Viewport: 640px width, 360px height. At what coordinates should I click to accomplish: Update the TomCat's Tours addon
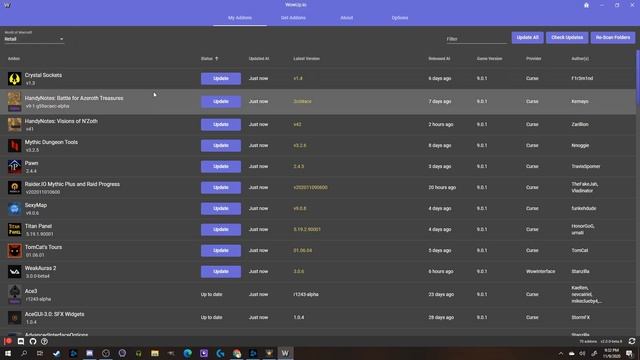click(220, 251)
